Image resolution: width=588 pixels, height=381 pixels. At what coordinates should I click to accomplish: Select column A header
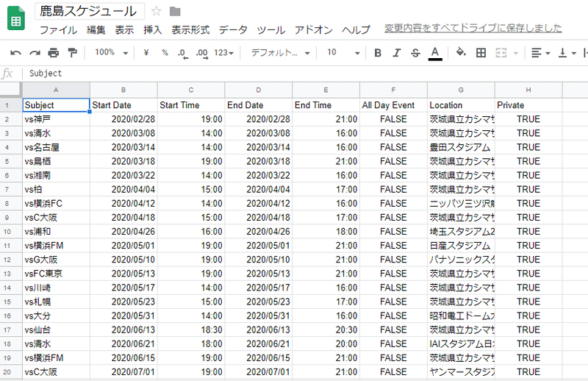tap(56, 90)
